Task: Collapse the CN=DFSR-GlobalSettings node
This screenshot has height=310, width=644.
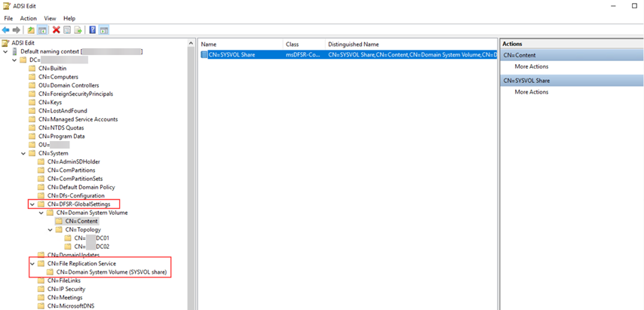Action: coord(32,204)
